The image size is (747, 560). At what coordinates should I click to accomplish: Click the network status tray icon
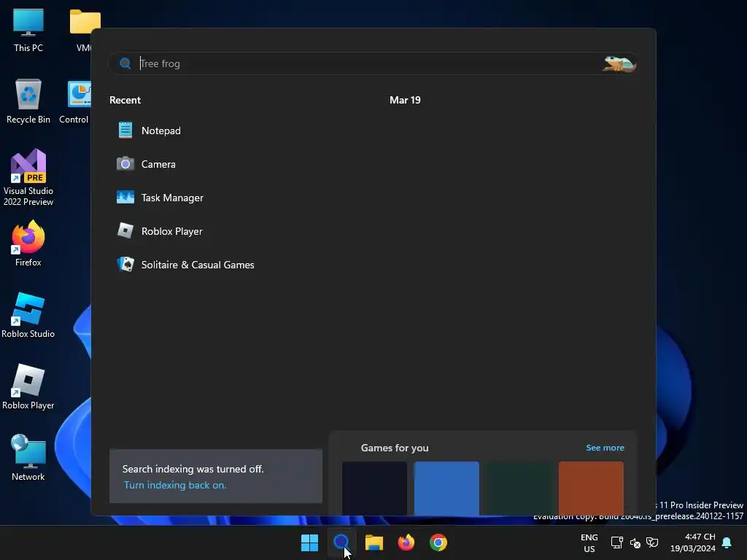pos(617,542)
